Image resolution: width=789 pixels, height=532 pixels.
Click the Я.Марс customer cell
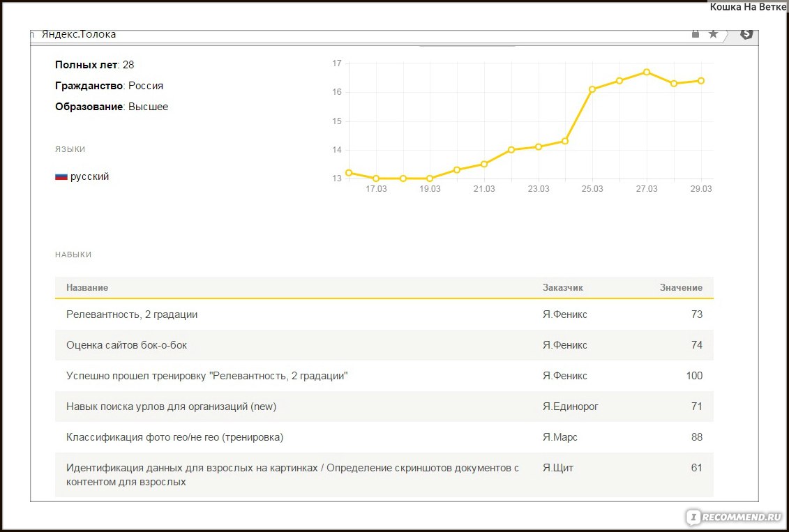(559, 437)
